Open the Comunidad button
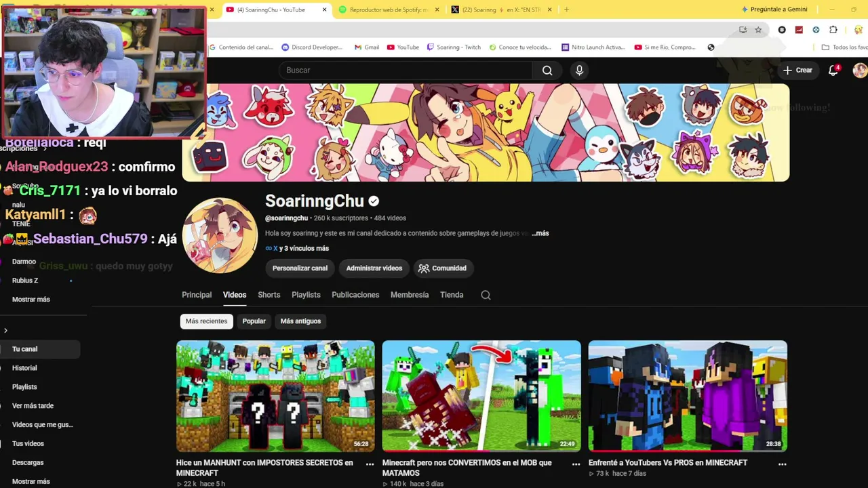 click(442, 268)
